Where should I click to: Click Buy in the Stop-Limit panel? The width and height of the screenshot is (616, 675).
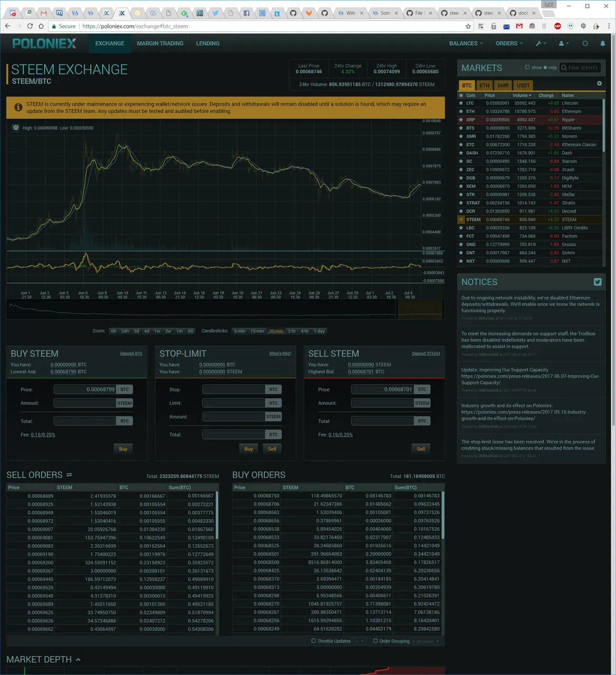click(x=248, y=449)
